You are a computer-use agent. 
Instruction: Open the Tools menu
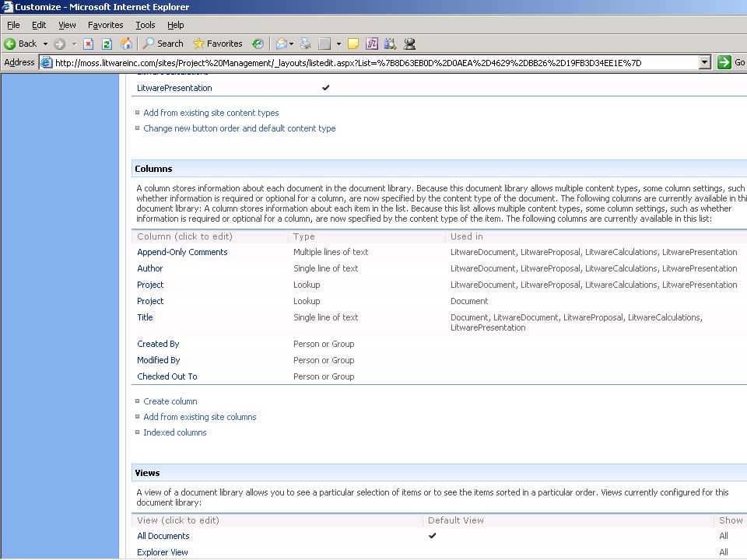pos(146,25)
